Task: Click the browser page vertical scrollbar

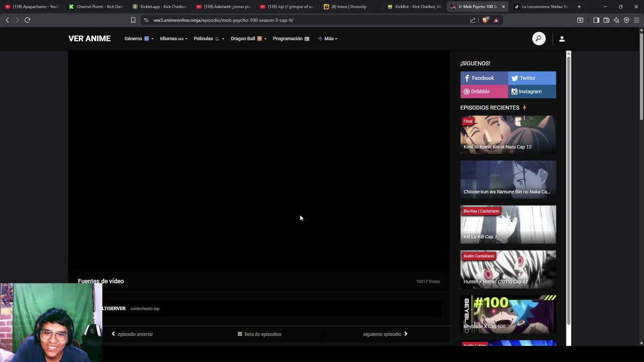Action: pyautogui.click(x=641, y=75)
